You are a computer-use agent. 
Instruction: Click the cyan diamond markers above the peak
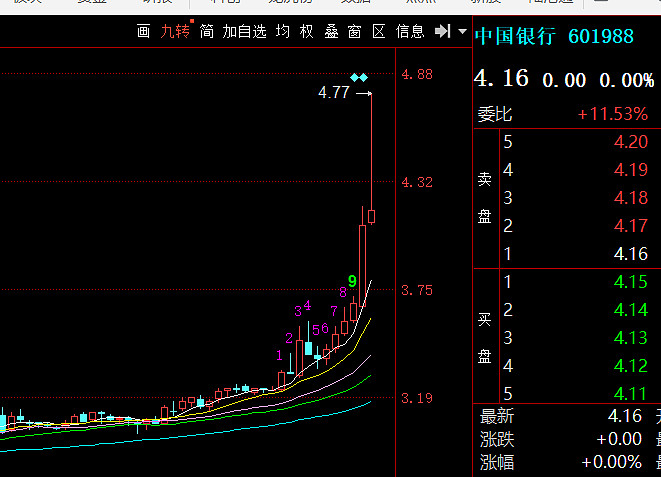pos(359,78)
